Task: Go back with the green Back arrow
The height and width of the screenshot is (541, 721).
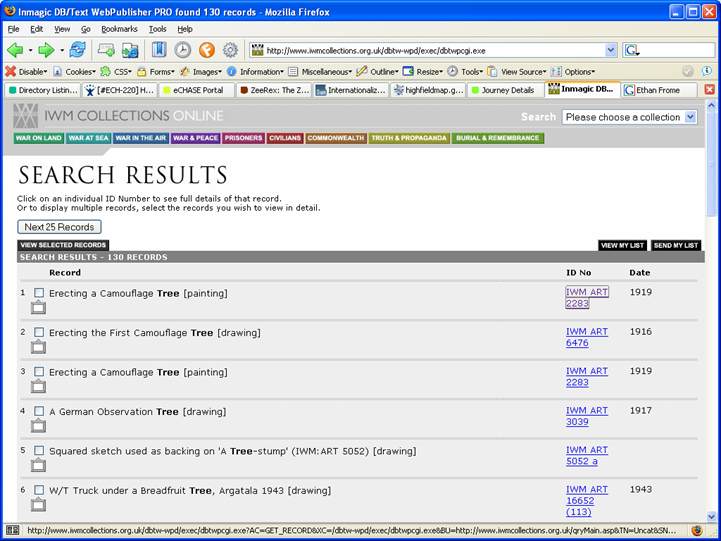Action: (x=15, y=50)
